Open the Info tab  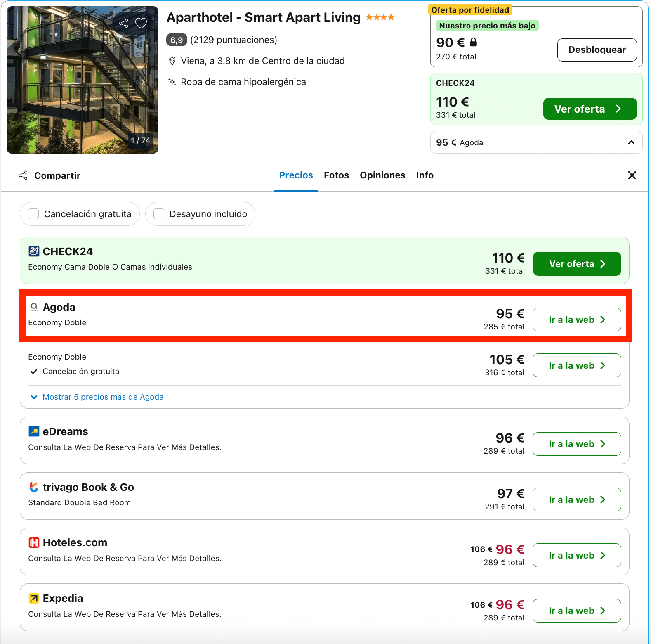[x=425, y=175]
